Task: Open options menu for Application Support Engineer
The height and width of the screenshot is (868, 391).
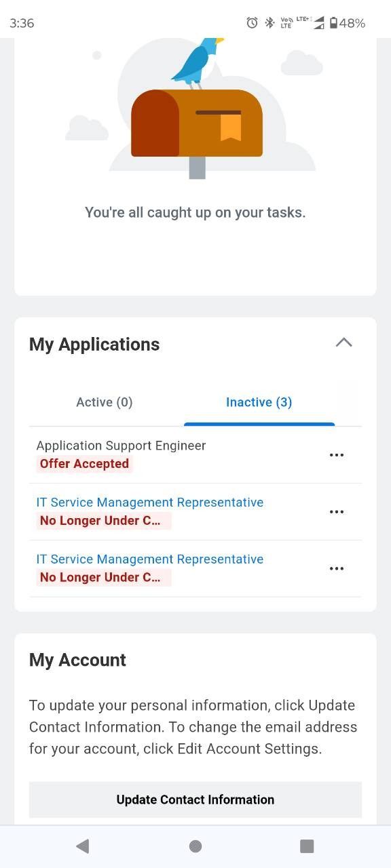Action: (x=337, y=455)
